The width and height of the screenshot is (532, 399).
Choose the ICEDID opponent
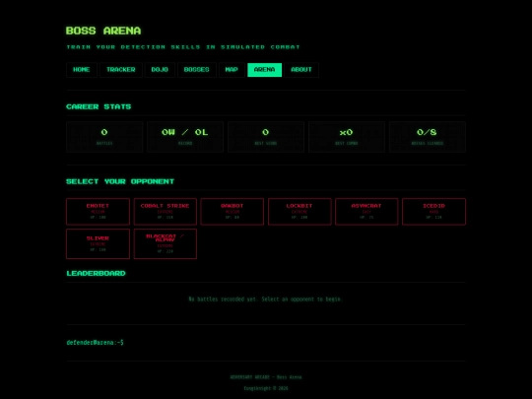click(x=433, y=212)
